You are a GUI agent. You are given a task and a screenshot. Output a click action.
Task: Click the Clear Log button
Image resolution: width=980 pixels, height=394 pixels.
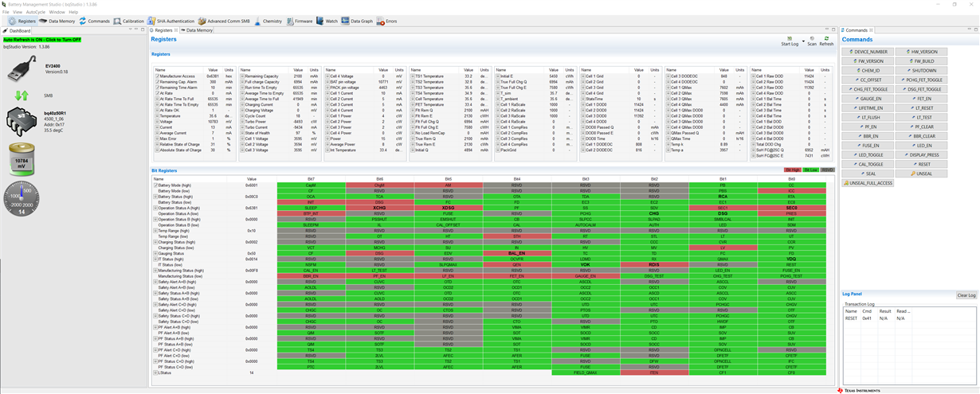pyautogui.click(x=966, y=295)
